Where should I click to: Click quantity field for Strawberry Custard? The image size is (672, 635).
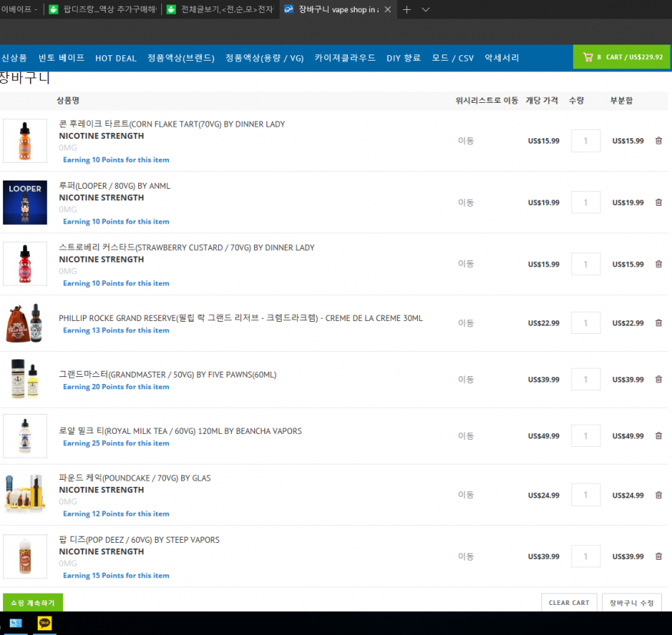coord(586,264)
